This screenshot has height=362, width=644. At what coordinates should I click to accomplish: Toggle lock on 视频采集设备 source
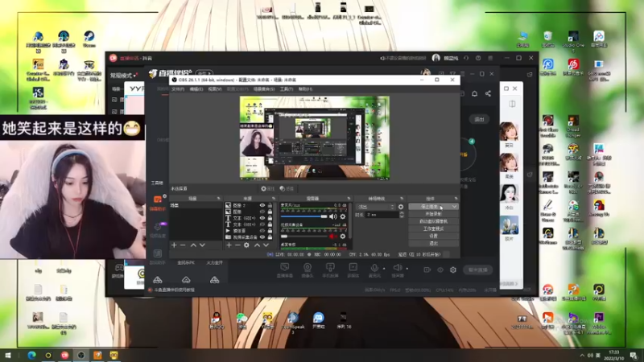pos(270,237)
